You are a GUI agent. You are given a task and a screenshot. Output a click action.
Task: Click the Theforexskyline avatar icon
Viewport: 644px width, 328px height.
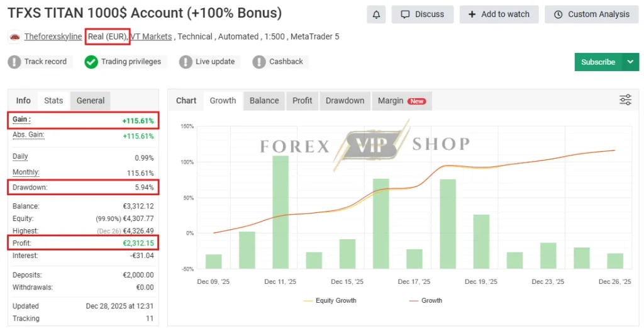[14, 37]
